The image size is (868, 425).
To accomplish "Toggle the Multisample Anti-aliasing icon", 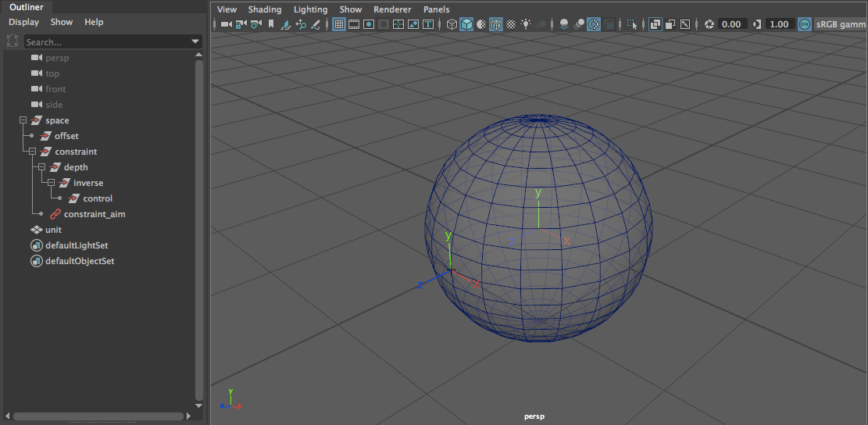I will (x=594, y=24).
